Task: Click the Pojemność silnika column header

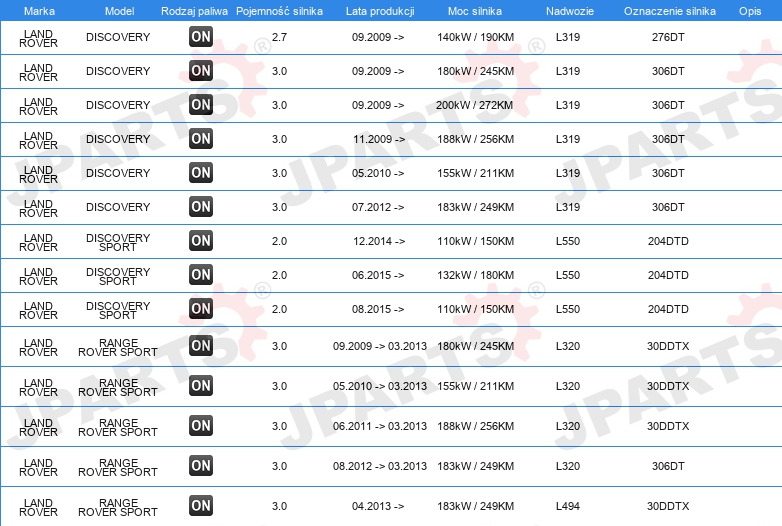Action: (x=279, y=11)
